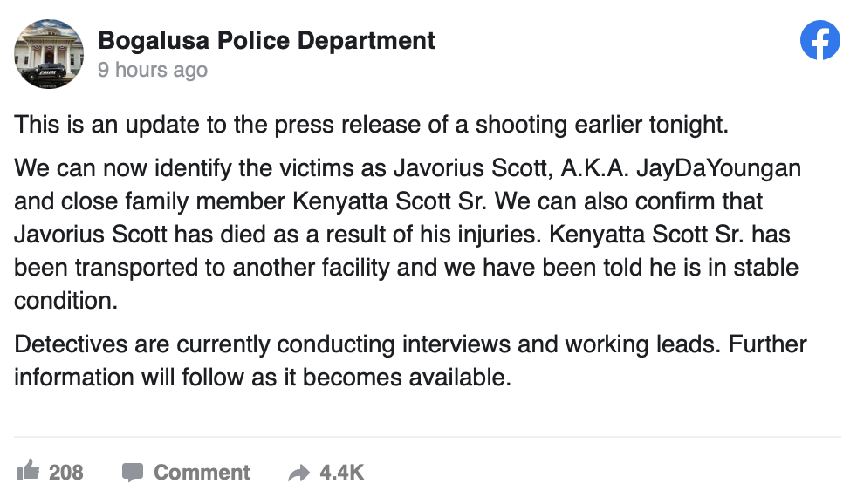
Task: Click the word "condition." ending the second paragraph
Action: [x=65, y=301]
